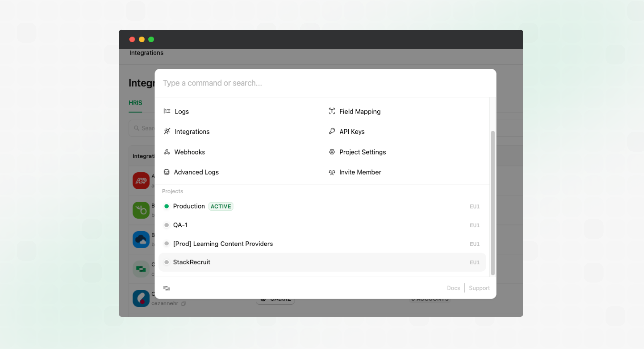The image size is (644, 349).
Task: Click EU1 region label for Production
Action: coord(475,207)
